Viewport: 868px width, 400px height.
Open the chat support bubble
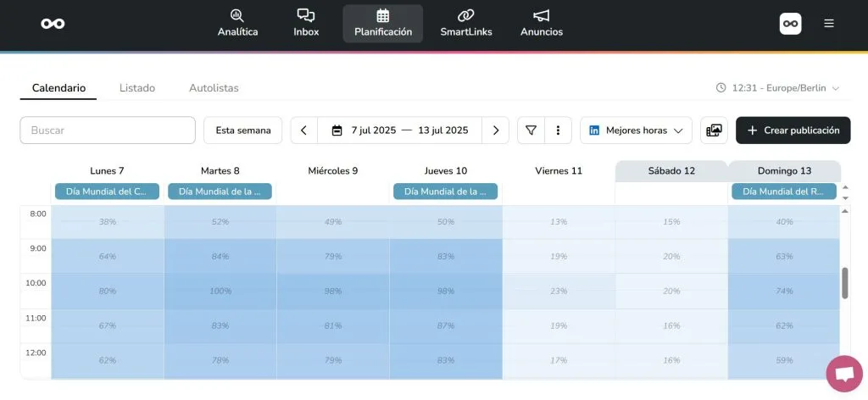click(x=843, y=374)
